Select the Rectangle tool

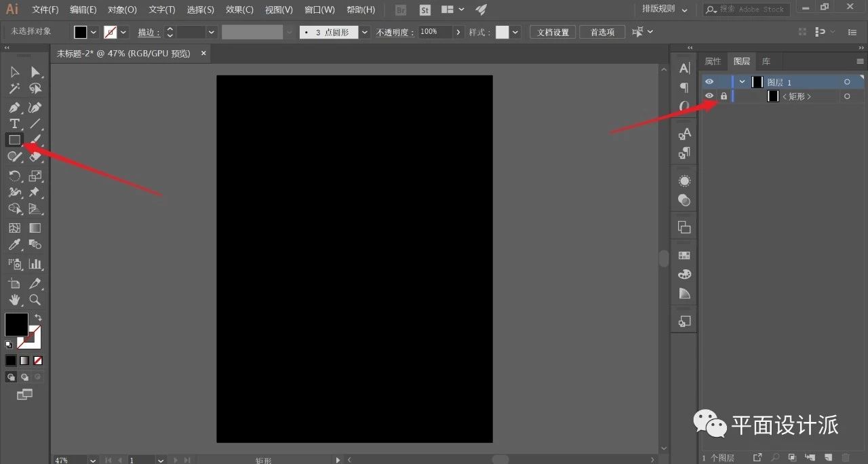point(14,140)
